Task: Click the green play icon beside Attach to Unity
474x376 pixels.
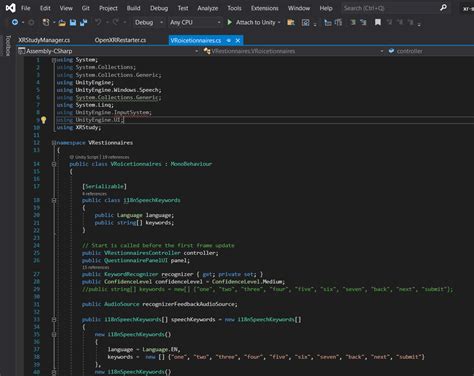Action: (230, 22)
